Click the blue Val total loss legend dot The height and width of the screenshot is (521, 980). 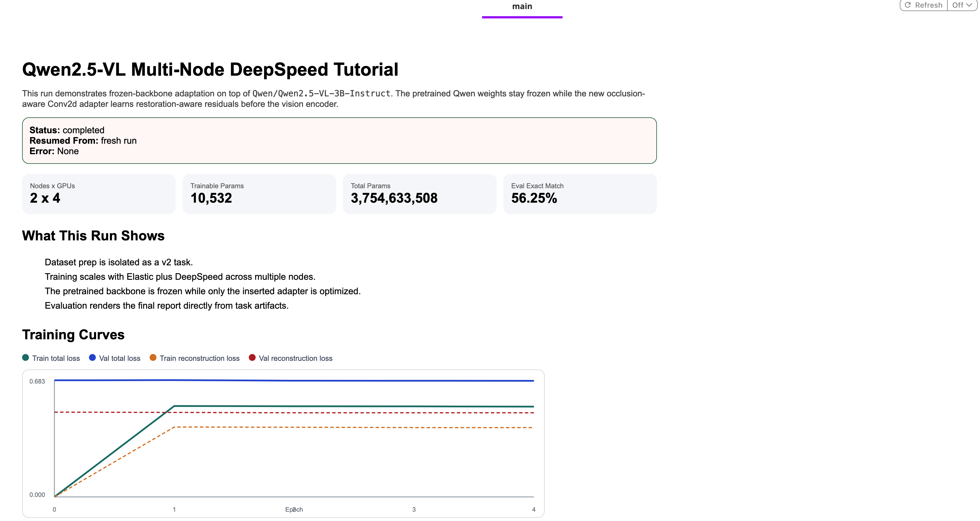point(92,357)
